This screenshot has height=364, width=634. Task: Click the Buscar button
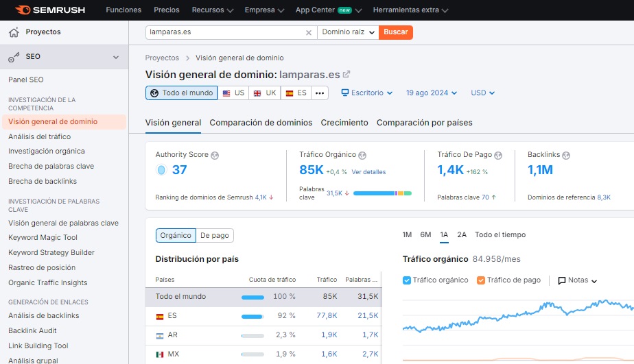396,32
